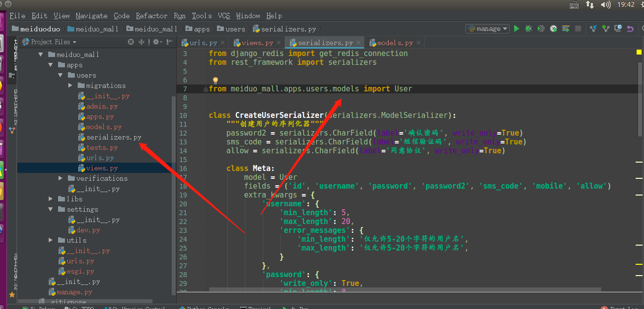Click the network arrows tray icon

[x=590, y=5]
